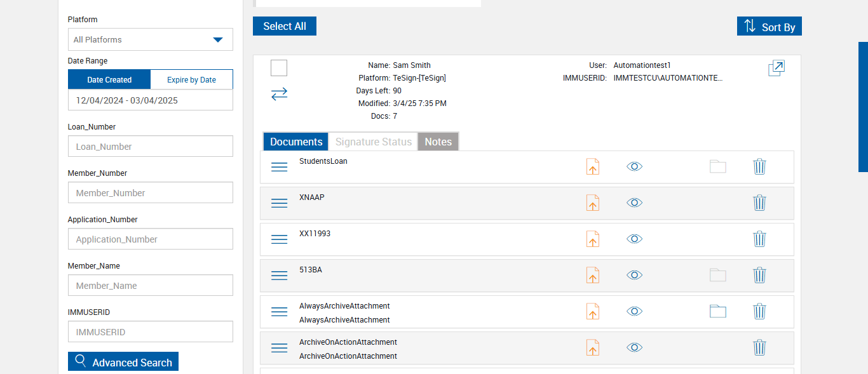Screen dimensions: 868x374
Task: Switch to the Notes tab
Action: [x=438, y=142]
